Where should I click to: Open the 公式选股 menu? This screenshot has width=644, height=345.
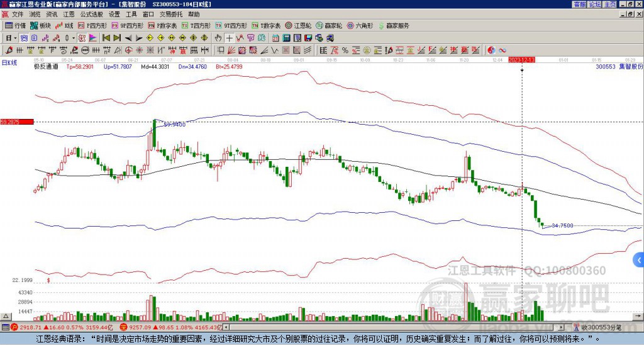coord(92,14)
